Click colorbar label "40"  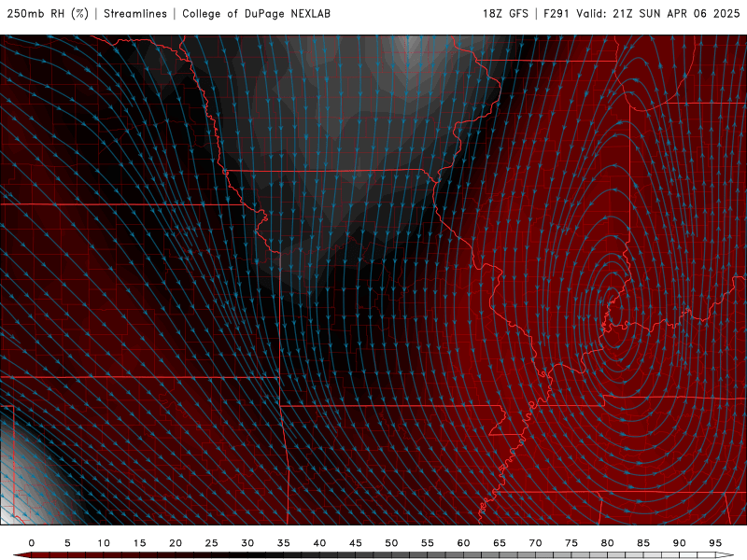point(319,543)
